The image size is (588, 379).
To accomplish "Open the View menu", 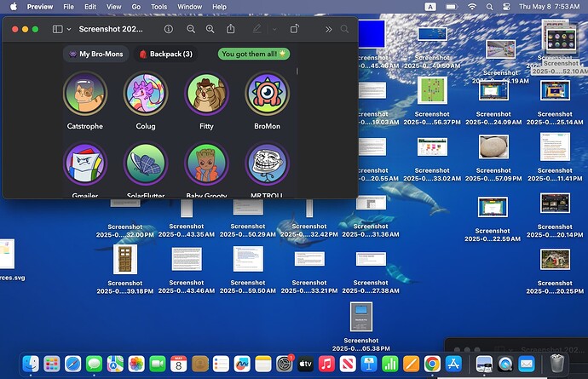I will 113,7.
